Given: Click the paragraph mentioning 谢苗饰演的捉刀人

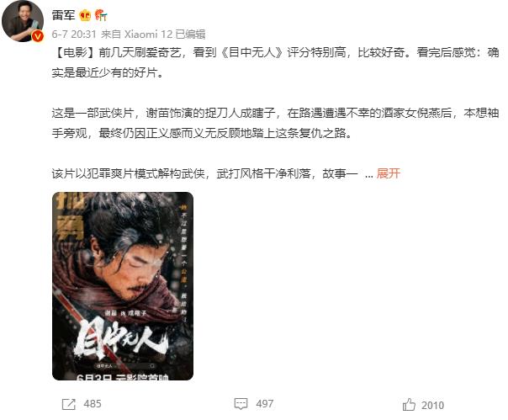Looking at the screenshot, I should [275, 123].
